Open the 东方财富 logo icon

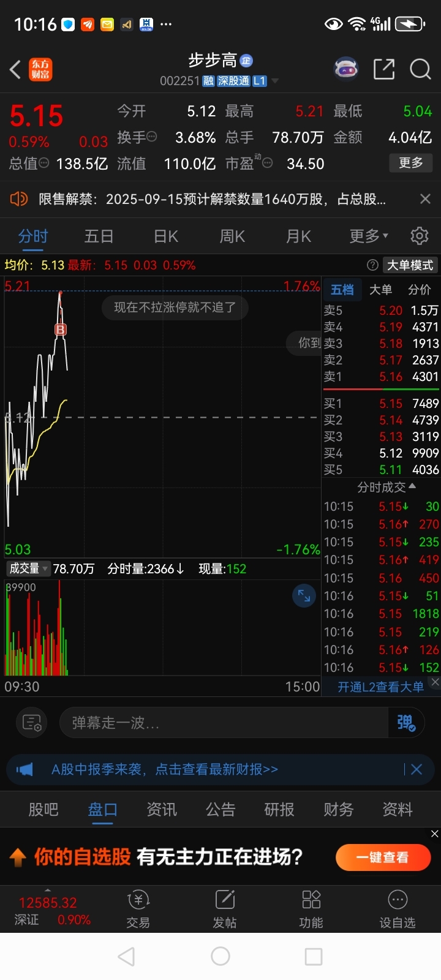tap(40, 69)
